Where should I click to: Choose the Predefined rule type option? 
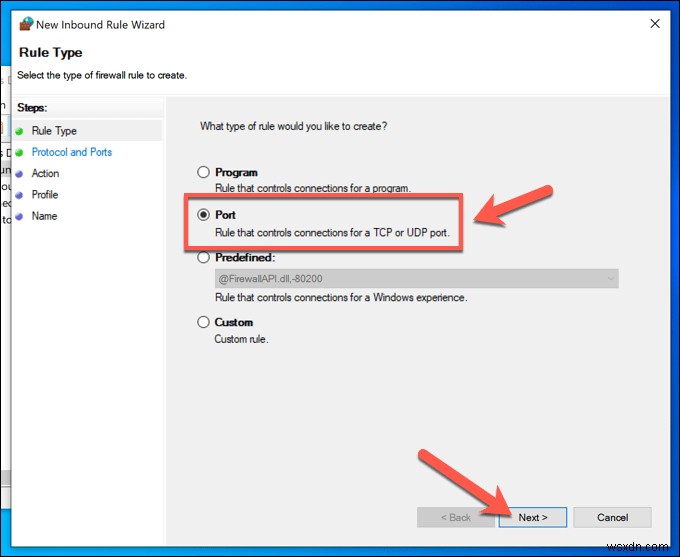(203, 257)
